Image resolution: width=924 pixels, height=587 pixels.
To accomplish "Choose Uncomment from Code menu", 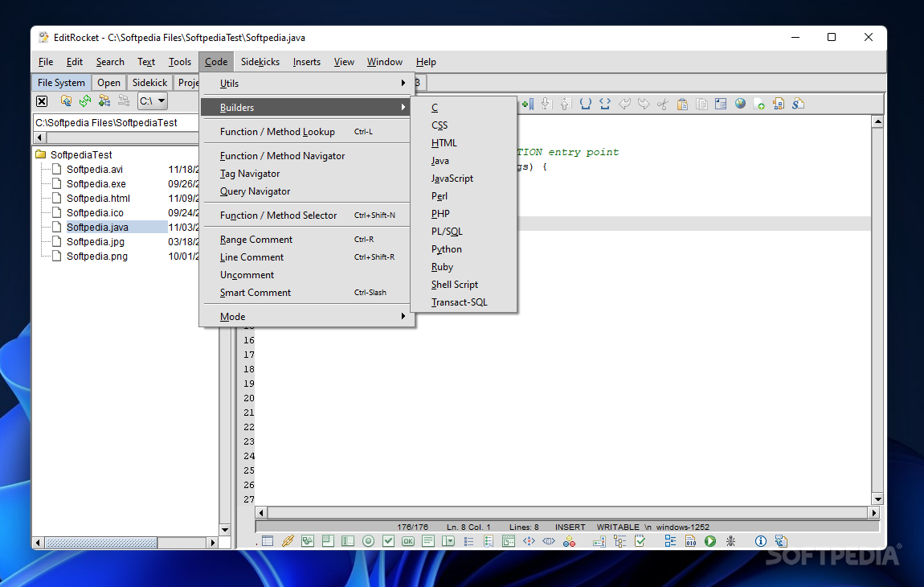I will coord(306,275).
